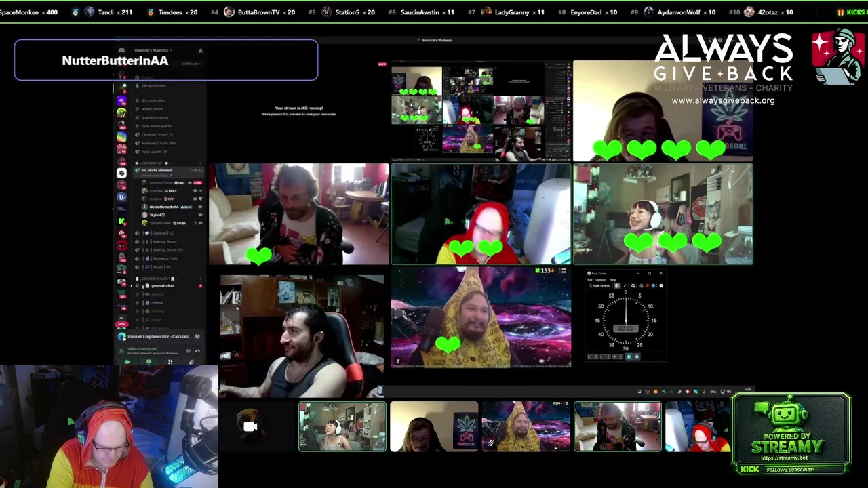This screenshot has width=868, height=488.
Task: Open the kick-mario-party channel
Action: [156, 126]
